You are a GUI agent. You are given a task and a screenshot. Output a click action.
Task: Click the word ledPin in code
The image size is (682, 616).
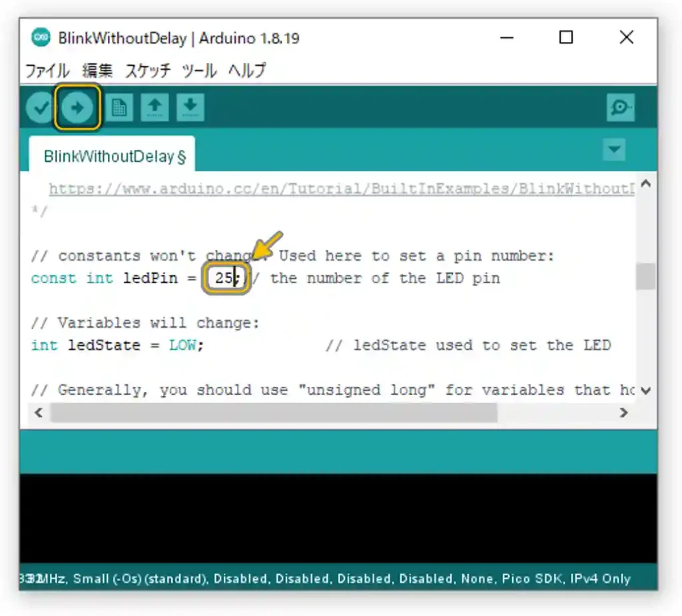[150, 278]
